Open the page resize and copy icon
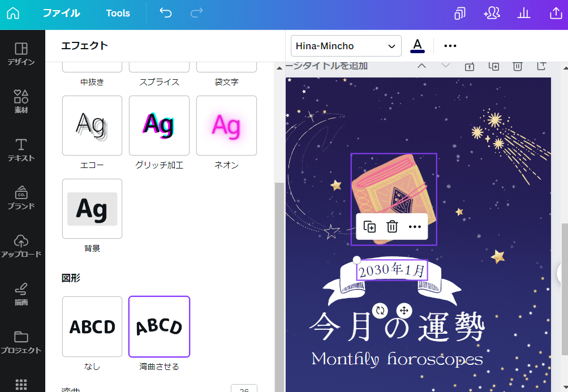This screenshot has width=568, height=392. pyautogui.click(x=460, y=14)
